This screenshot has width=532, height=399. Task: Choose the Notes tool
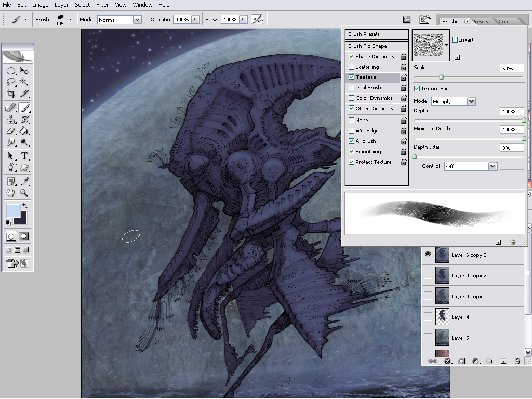coord(11,181)
